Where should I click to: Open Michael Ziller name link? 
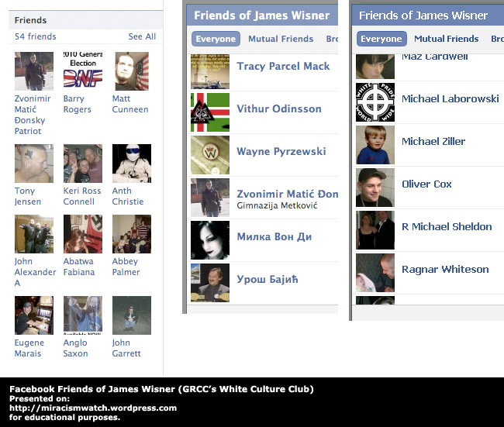tap(433, 141)
